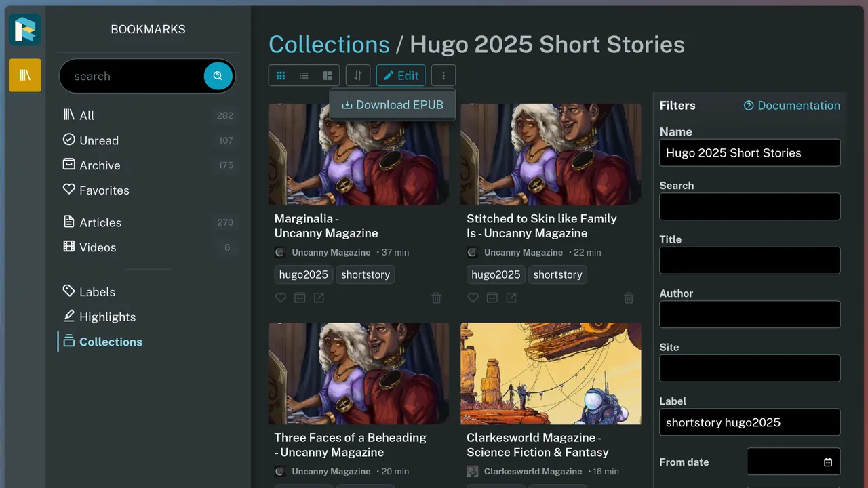Click the round search magnifier button
Image resolution: width=868 pixels, height=488 pixels.
pyautogui.click(x=218, y=76)
